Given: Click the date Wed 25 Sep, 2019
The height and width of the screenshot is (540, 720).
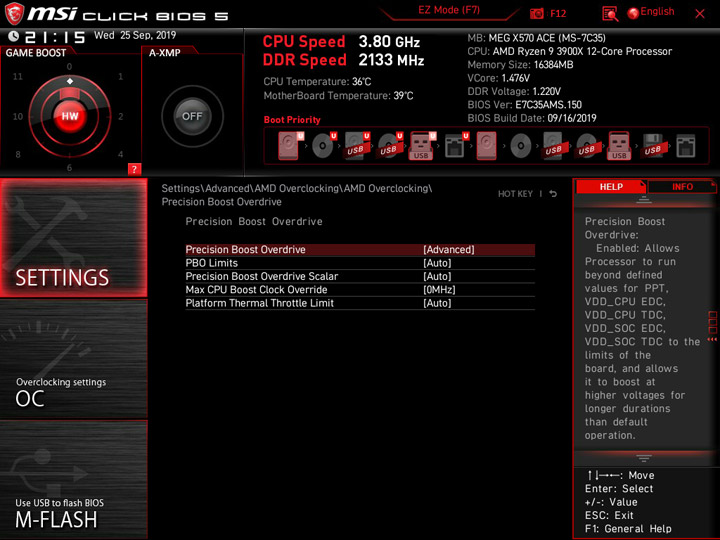Looking at the screenshot, I should click(135, 35).
